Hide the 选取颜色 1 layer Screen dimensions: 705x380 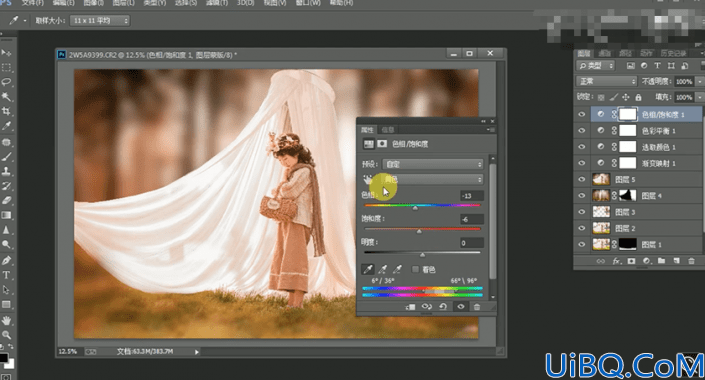581,147
